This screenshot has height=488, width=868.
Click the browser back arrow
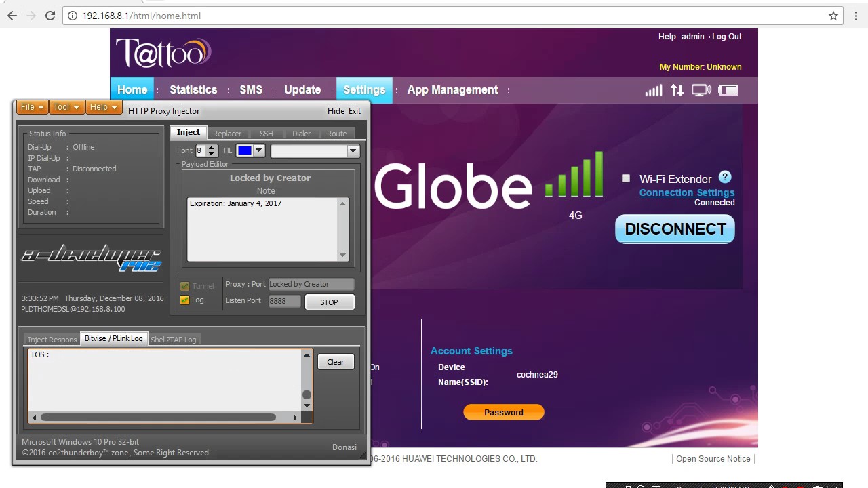pos(12,16)
